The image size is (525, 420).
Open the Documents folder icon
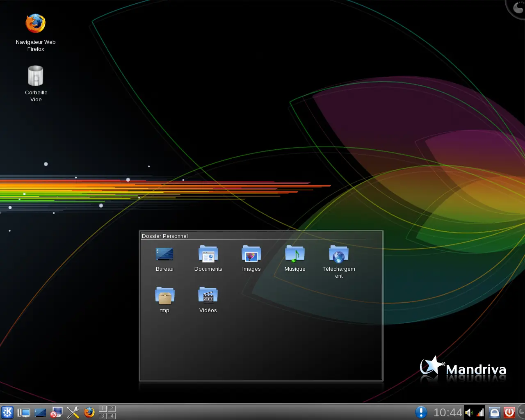pyautogui.click(x=208, y=254)
